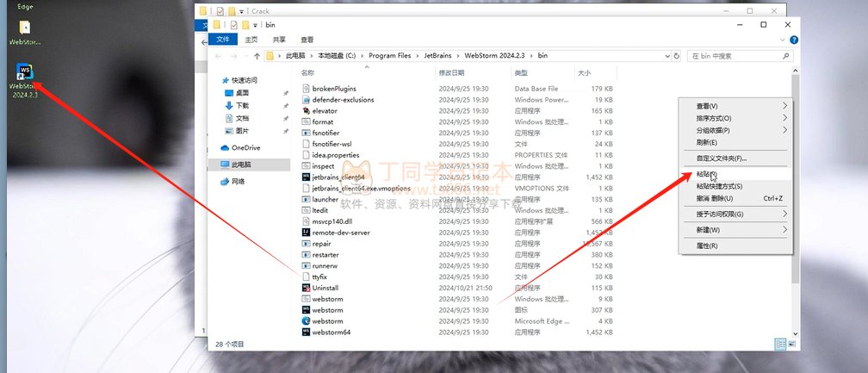Image resolution: width=868 pixels, height=373 pixels.
Task: Select the fsnotifier application icon
Action: pyautogui.click(x=307, y=133)
